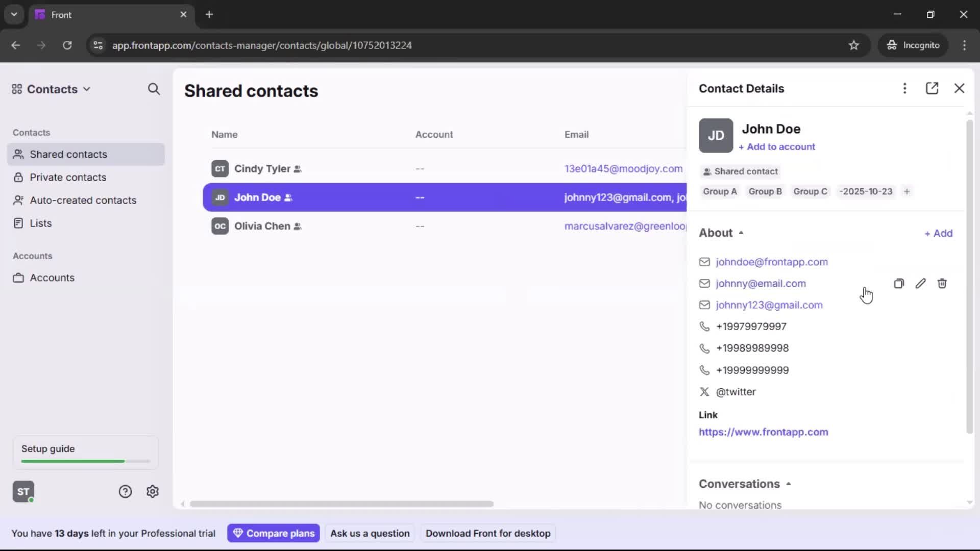Open the Compare plans button
980x551 pixels.
(x=273, y=533)
